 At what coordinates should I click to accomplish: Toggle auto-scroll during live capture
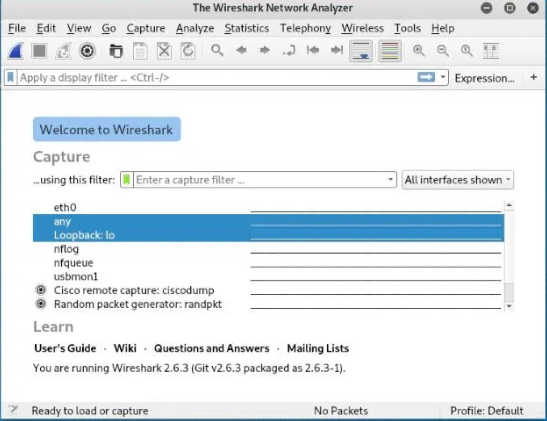click(x=361, y=51)
